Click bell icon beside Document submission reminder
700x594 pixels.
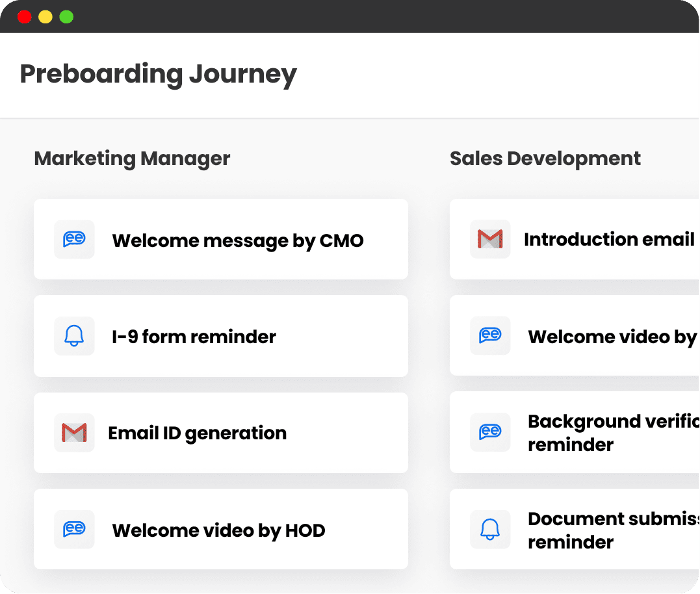(490, 529)
